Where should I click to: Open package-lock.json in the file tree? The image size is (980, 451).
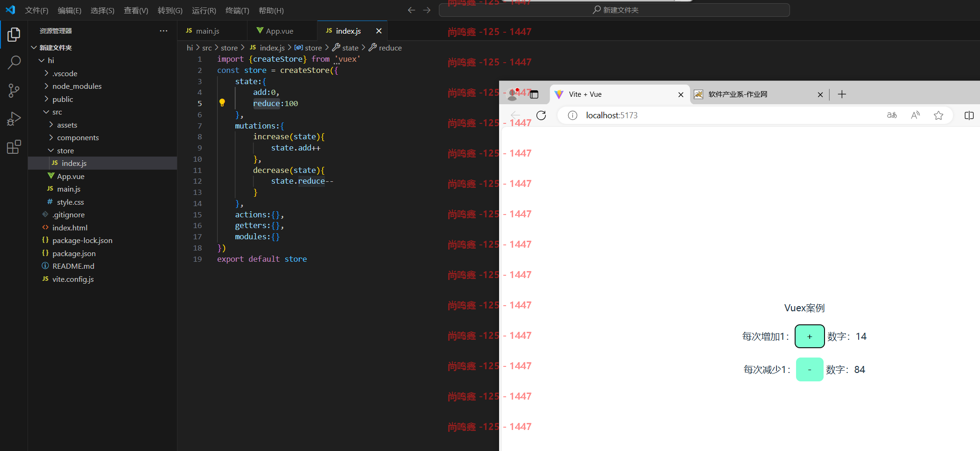coord(103,240)
